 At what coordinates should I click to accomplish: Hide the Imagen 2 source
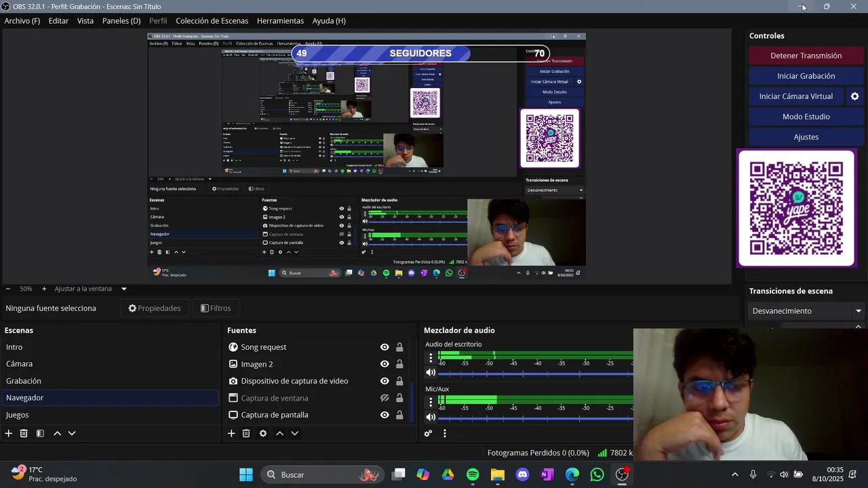coord(384,364)
